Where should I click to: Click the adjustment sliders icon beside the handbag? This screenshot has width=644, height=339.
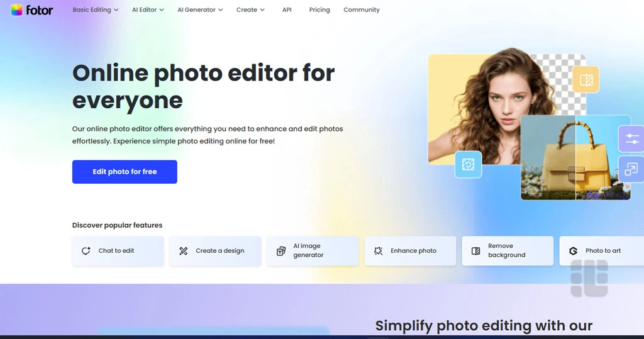point(631,139)
